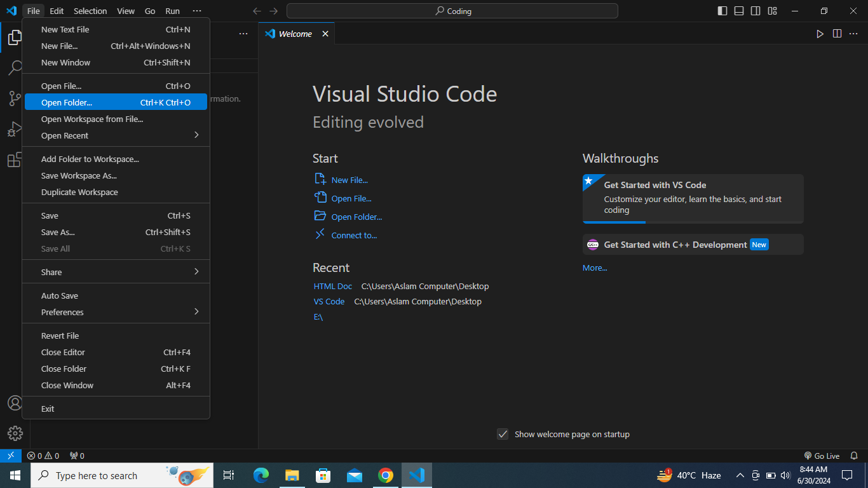868x488 pixels.
Task: Open the HTML Doc recent folder link
Action: [332, 286]
